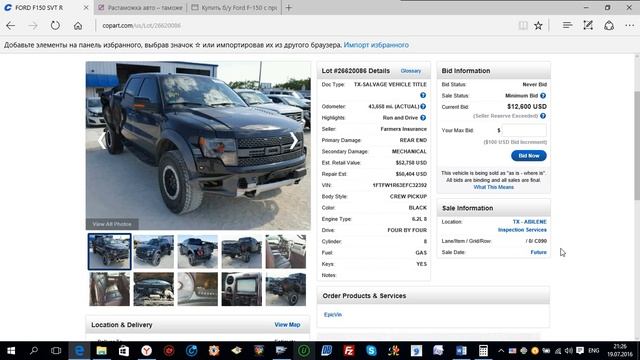This screenshot has height=360, width=640.
Task: Show next vehicle photo arrow
Action: point(294,141)
